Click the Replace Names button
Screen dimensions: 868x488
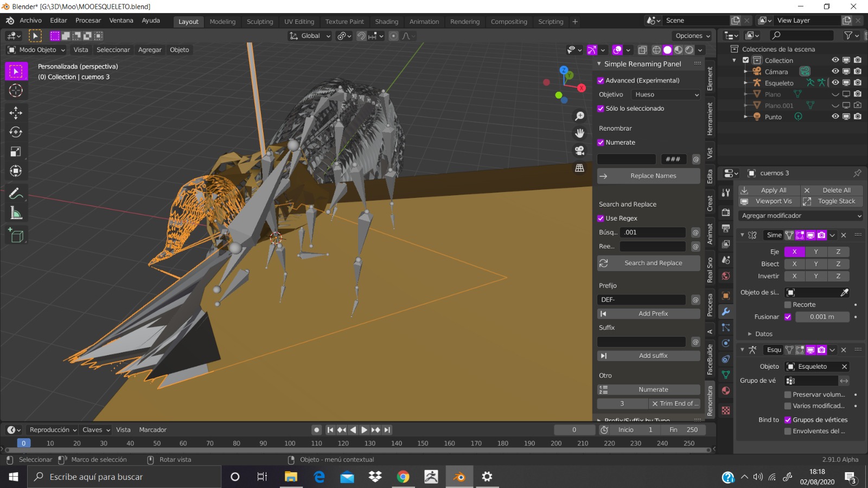pyautogui.click(x=649, y=176)
